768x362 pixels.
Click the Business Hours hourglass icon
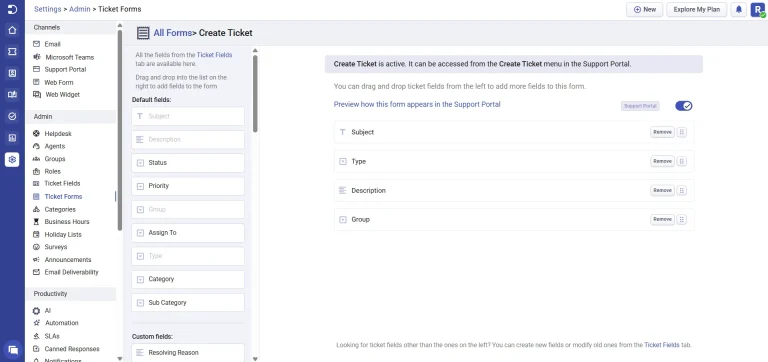[x=36, y=221]
